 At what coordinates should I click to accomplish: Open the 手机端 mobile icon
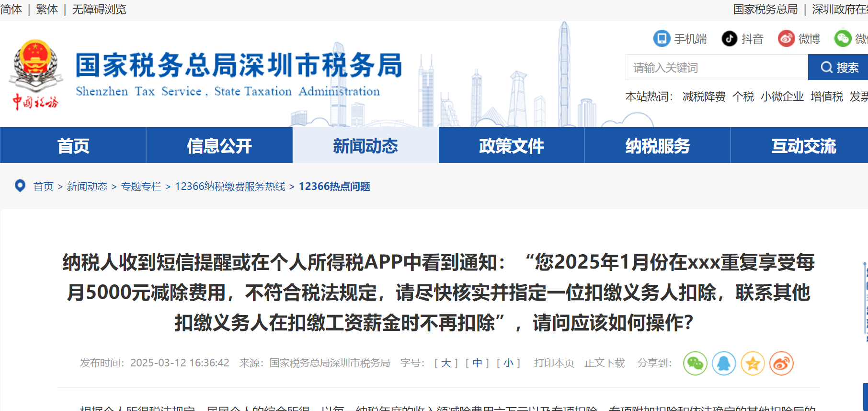pyautogui.click(x=662, y=38)
